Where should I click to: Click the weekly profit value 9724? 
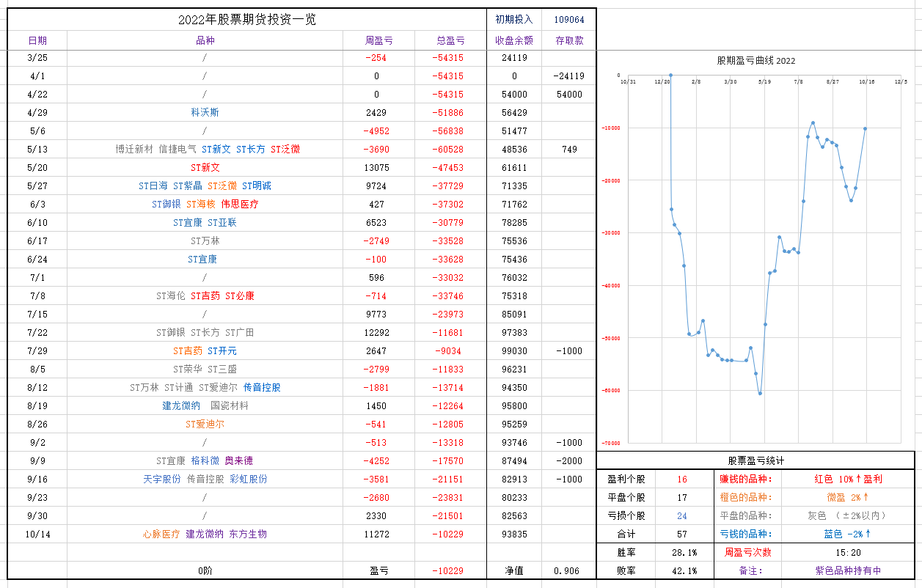coord(378,185)
